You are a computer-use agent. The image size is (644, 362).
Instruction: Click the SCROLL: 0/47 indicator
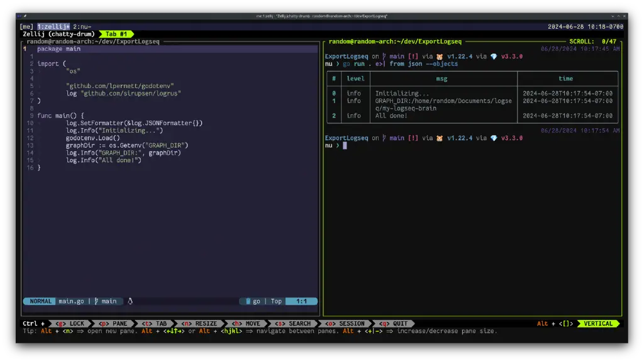(592, 41)
